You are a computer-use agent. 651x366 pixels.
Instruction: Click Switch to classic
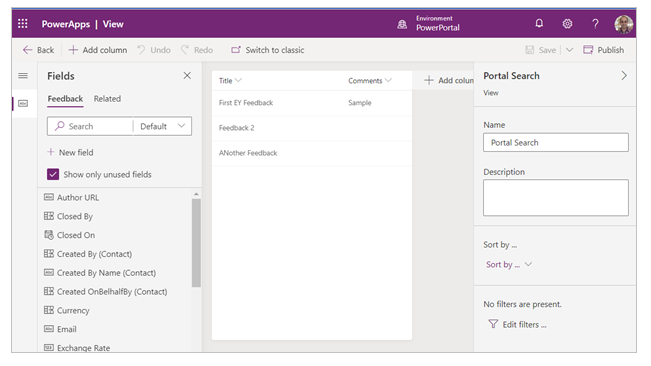click(268, 50)
